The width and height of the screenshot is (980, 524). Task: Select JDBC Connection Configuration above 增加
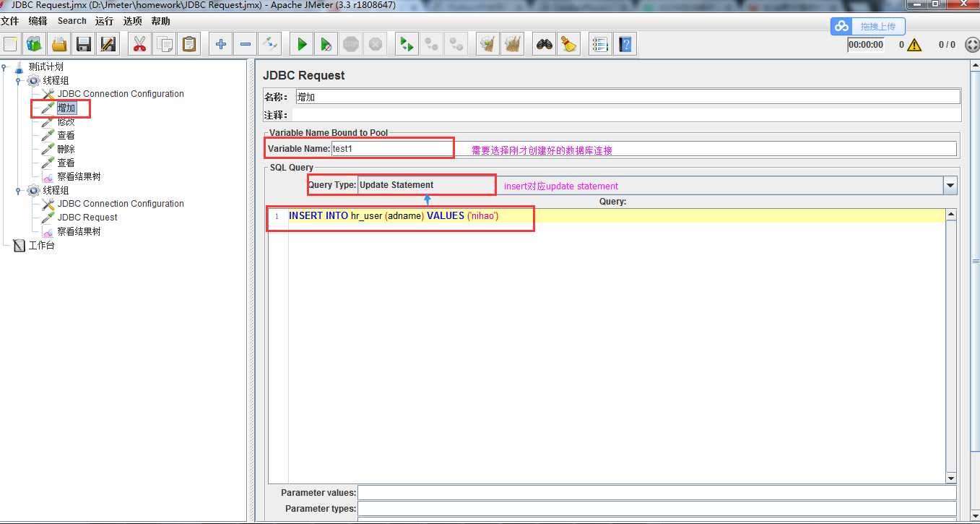pos(121,94)
